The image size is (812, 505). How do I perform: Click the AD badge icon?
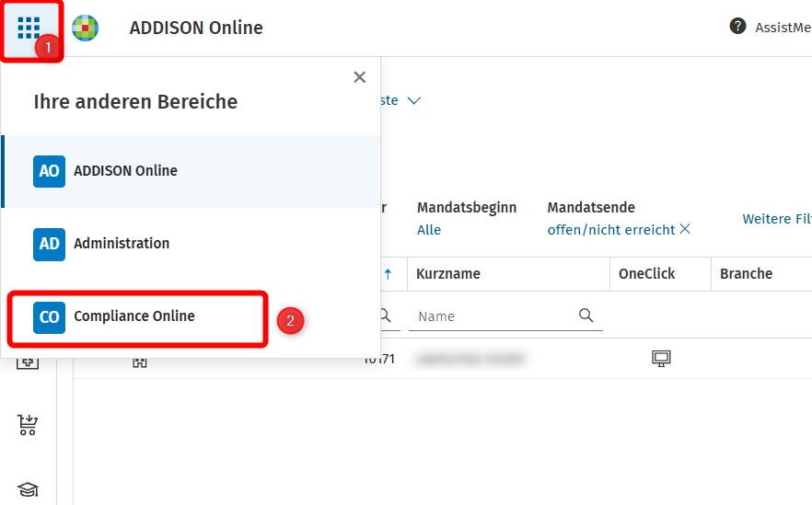pyautogui.click(x=49, y=245)
